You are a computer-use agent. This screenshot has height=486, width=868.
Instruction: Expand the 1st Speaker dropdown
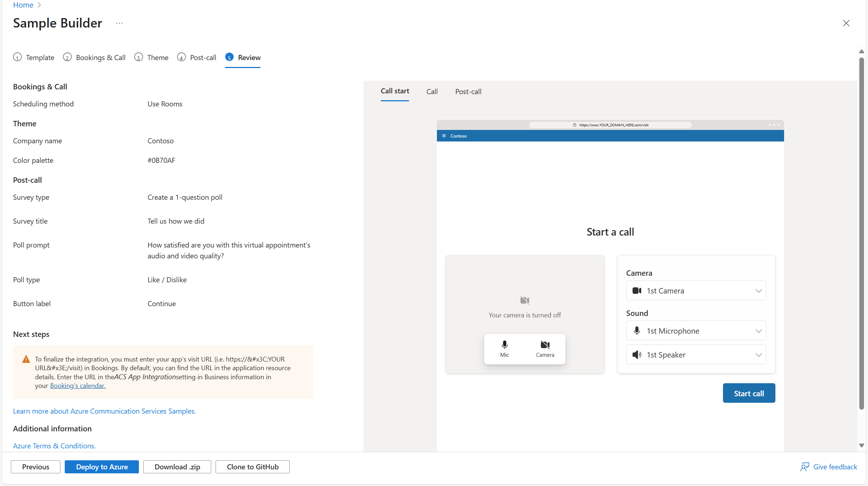coord(758,354)
